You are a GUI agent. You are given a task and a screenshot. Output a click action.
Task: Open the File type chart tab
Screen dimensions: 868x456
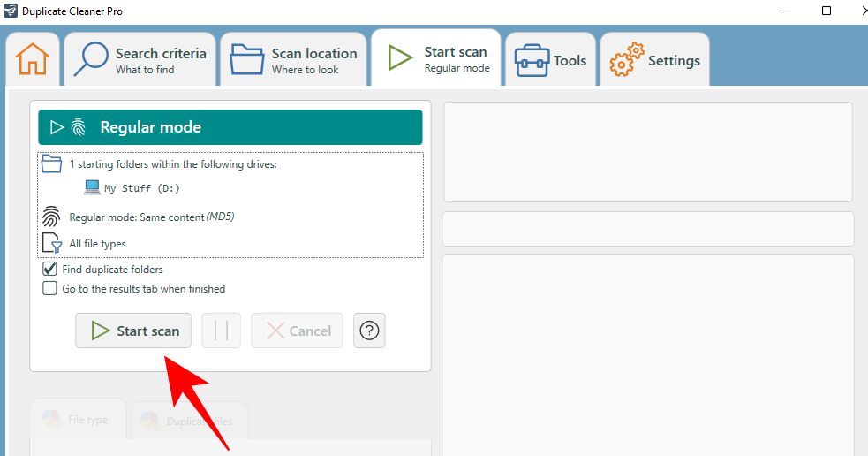pyautogui.click(x=78, y=420)
